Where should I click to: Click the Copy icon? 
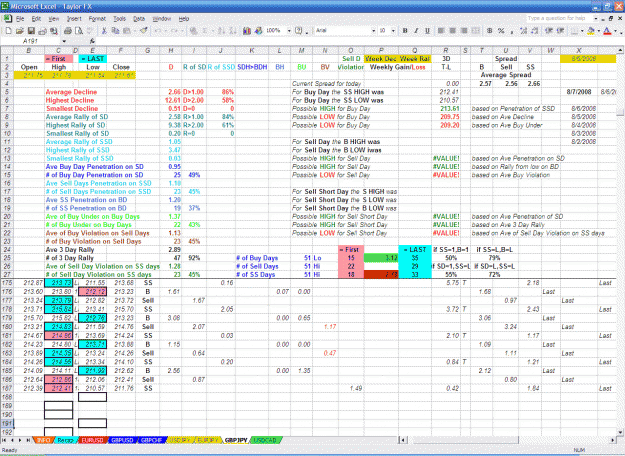coord(115,31)
